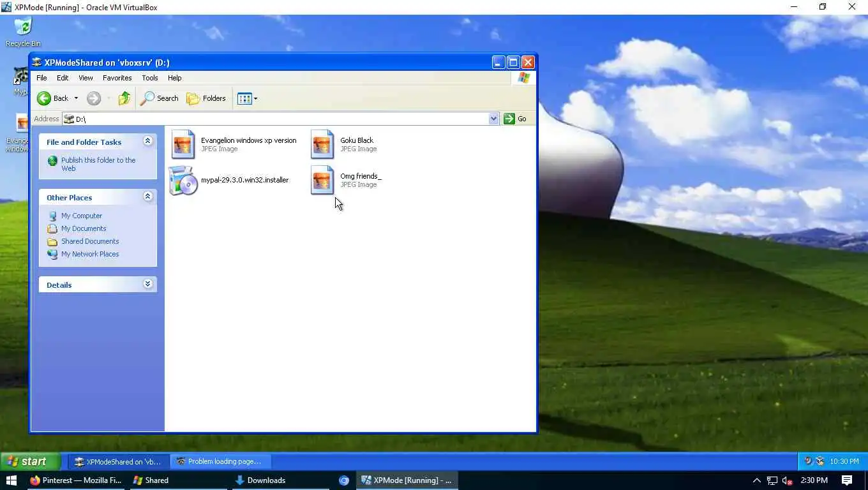The height and width of the screenshot is (490, 868).
Task: Expand the Details panel
Action: click(147, 284)
